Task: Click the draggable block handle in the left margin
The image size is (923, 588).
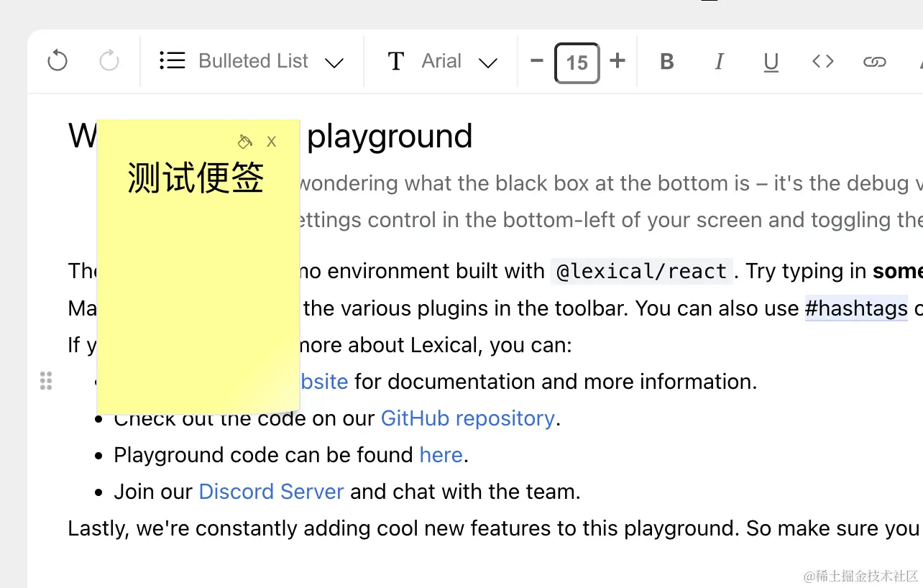Action: (x=45, y=381)
